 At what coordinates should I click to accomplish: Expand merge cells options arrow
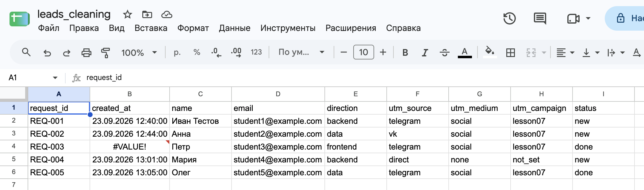[544, 53]
